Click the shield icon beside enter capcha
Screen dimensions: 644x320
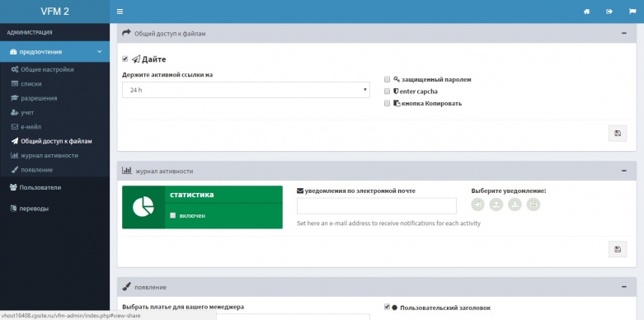point(396,92)
